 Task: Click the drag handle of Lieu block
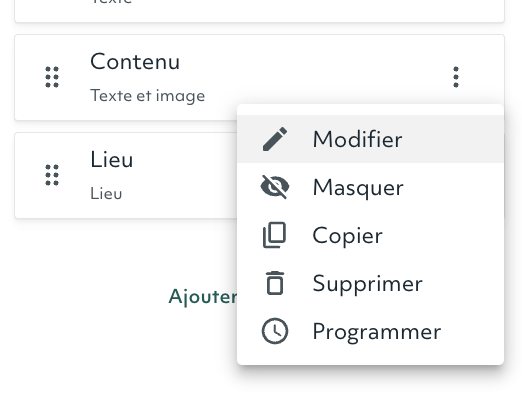point(52,175)
